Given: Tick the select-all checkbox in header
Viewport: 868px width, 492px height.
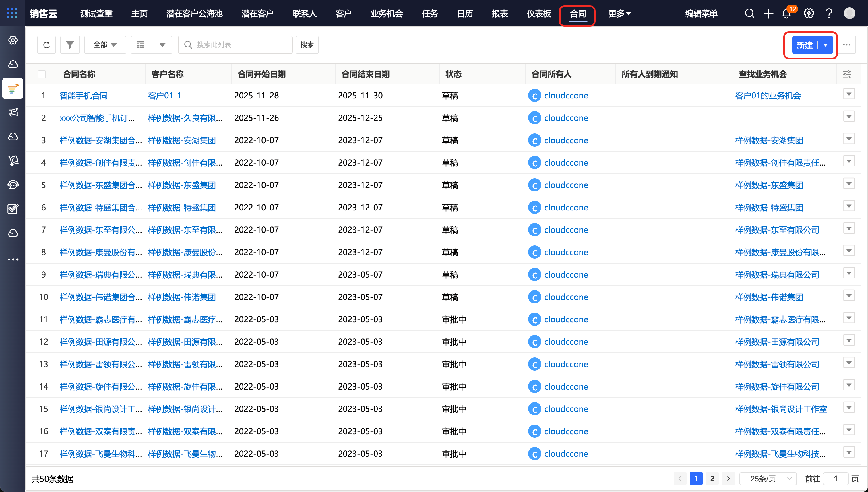Looking at the screenshot, I should pyautogui.click(x=42, y=74).
